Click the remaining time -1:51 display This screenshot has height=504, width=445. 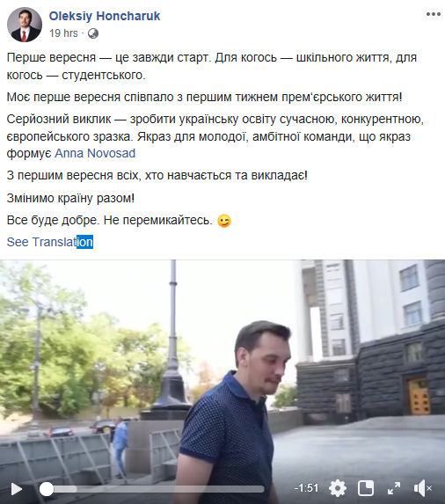click(306, 488)
